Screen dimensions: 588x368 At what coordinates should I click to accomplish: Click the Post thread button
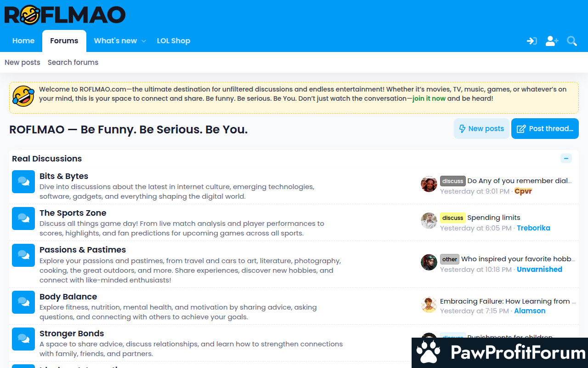coord(545,129)
